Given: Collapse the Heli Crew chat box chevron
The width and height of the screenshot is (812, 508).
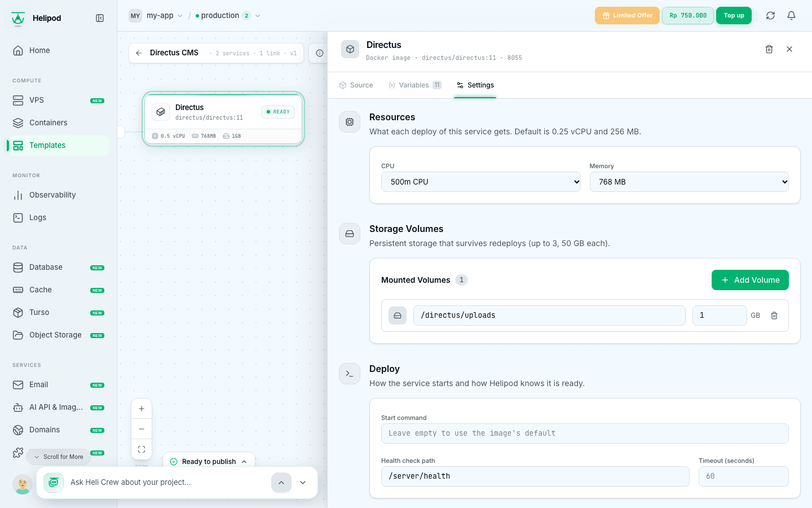Looking at the screenshot, I should click(x=303, y=483).
